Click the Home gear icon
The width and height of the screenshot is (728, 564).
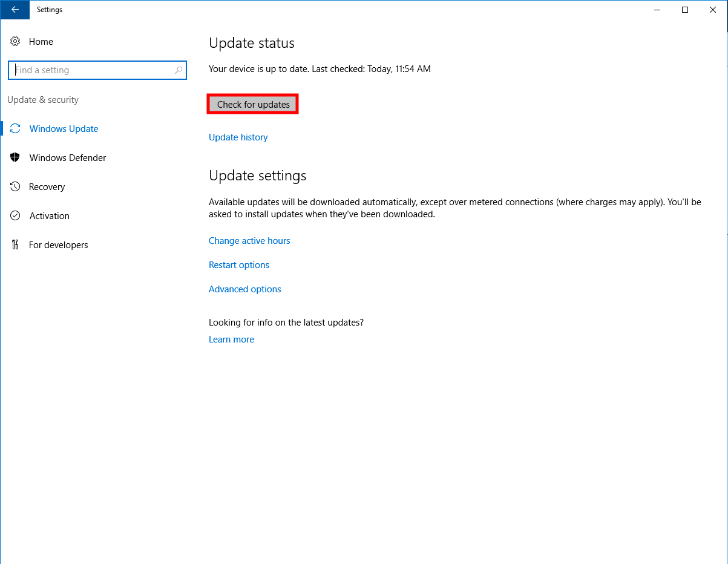point(15,42)
